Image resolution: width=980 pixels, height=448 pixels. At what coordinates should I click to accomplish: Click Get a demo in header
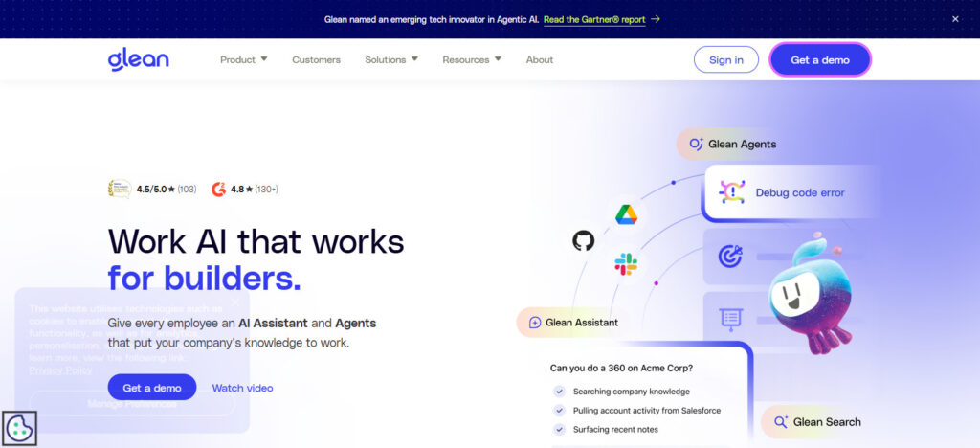coord(820,60)
